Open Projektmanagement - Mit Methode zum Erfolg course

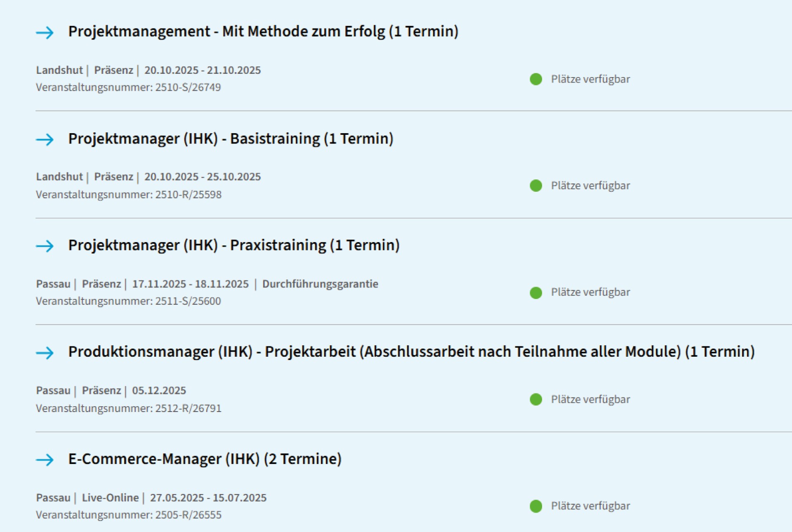(263, 32)
